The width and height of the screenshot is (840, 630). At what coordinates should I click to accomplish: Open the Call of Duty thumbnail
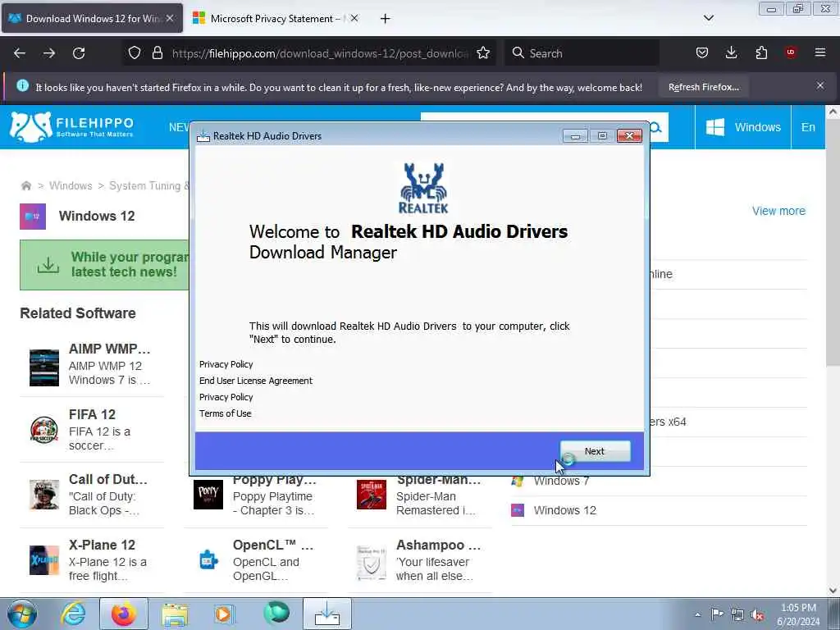point(44,495)
